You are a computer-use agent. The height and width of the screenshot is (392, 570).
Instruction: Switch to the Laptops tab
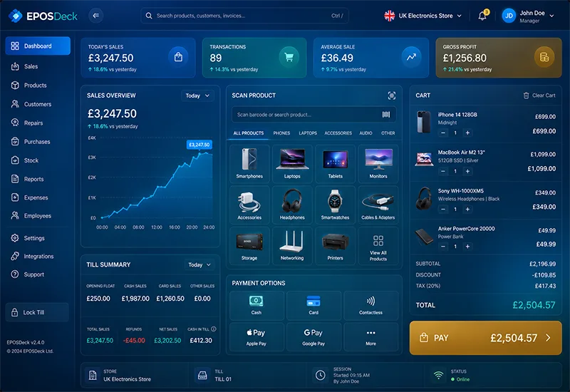(x=308, y=133)
